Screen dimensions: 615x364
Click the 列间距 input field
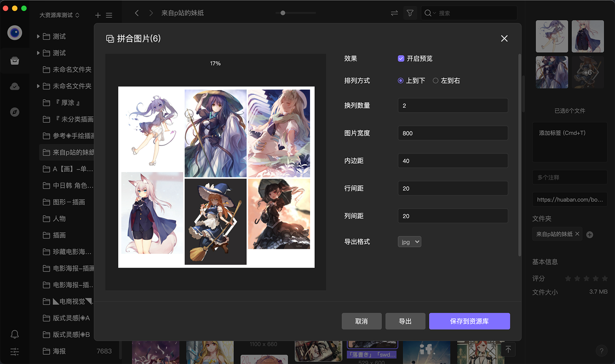453,216
